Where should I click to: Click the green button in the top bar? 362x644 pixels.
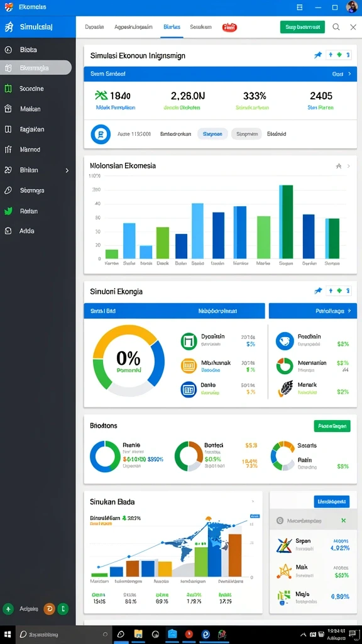click(x=302, y=27)
